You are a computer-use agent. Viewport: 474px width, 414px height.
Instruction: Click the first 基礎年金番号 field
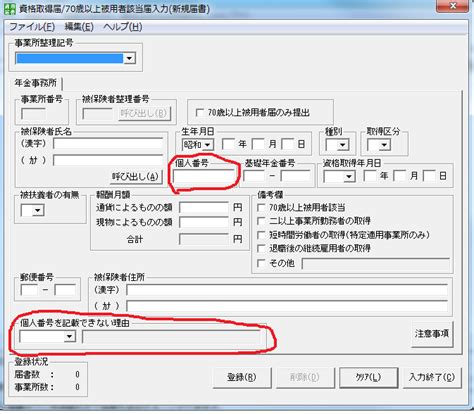(254, 176)
